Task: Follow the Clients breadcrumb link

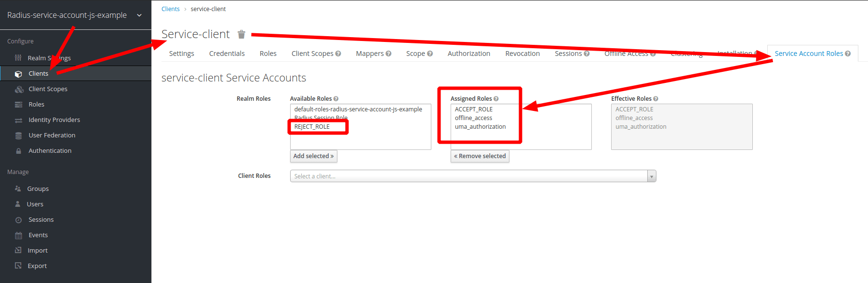Action: coord(171,9)
